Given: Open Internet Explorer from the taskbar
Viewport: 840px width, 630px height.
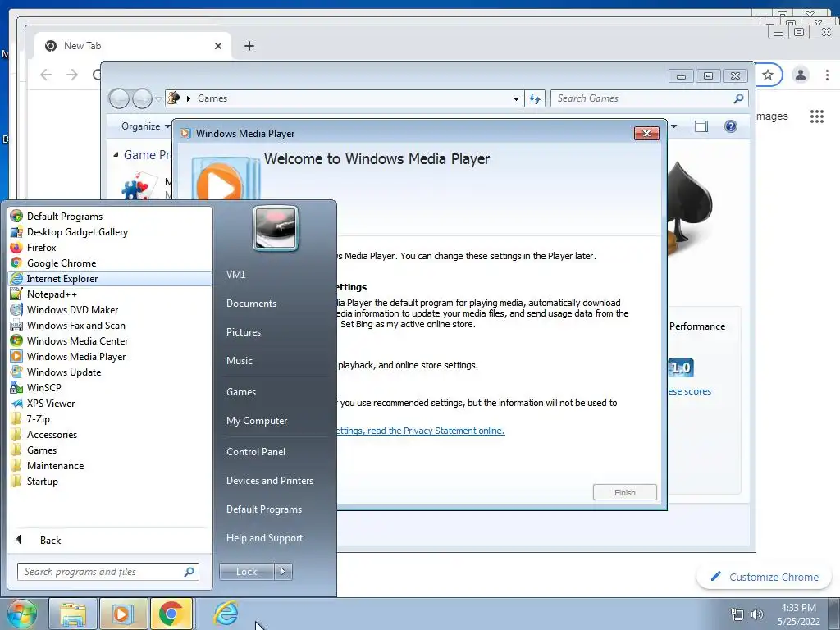Looking at the screenshot, I should (x=226, y=614).
